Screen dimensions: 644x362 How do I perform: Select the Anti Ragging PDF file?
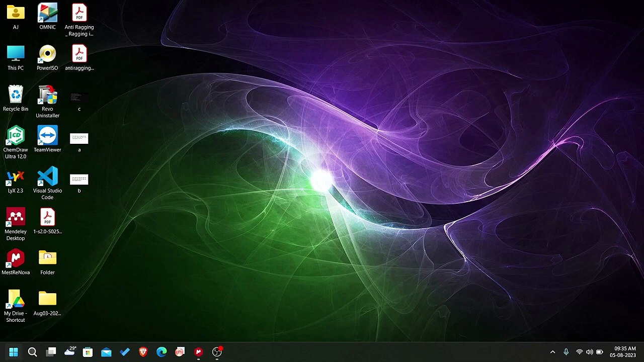click(79, 13)
